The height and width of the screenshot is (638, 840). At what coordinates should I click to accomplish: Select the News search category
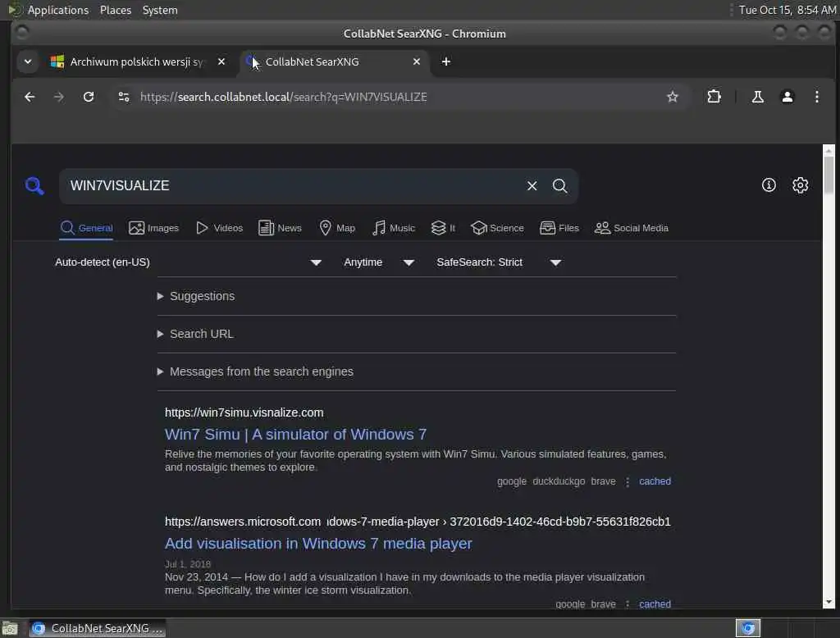(280, 228)
